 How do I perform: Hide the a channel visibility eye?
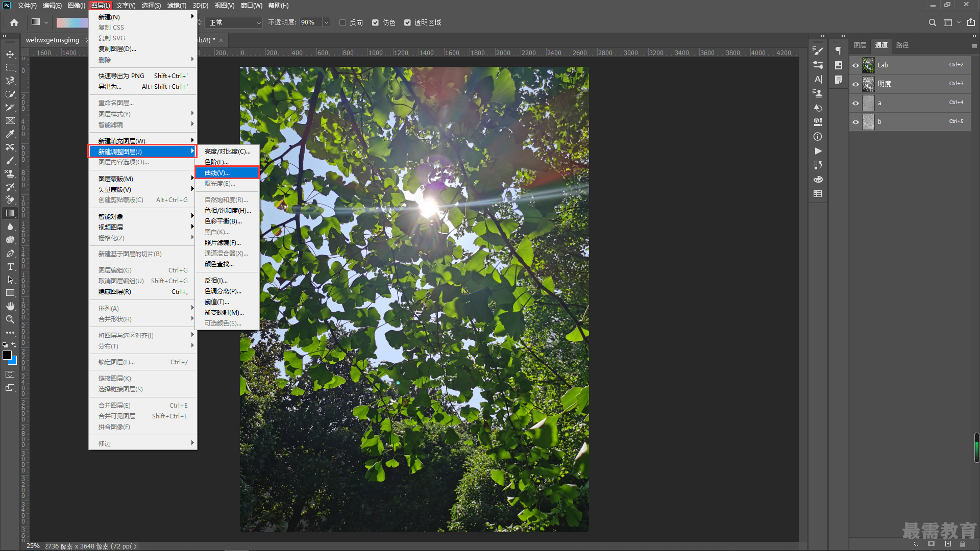click(855, 103)
